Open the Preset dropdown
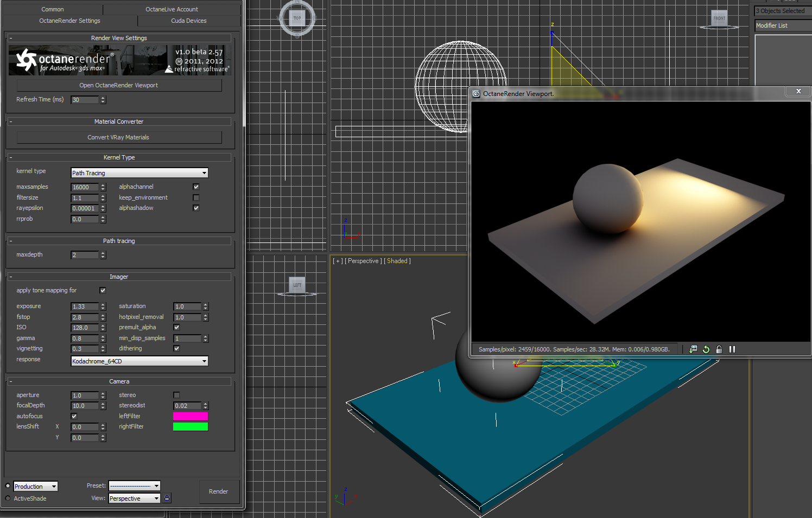 134,485
